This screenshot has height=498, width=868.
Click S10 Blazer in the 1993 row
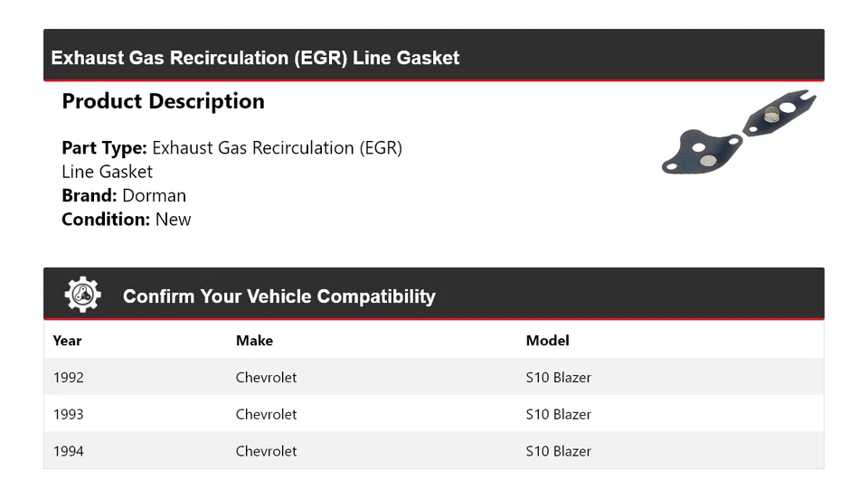click(x=558, y=414)
